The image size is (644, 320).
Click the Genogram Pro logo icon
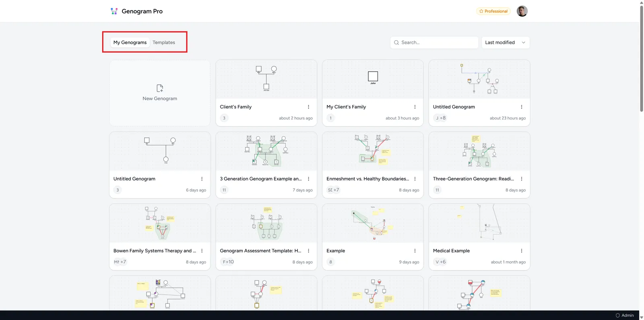(114, 11)
